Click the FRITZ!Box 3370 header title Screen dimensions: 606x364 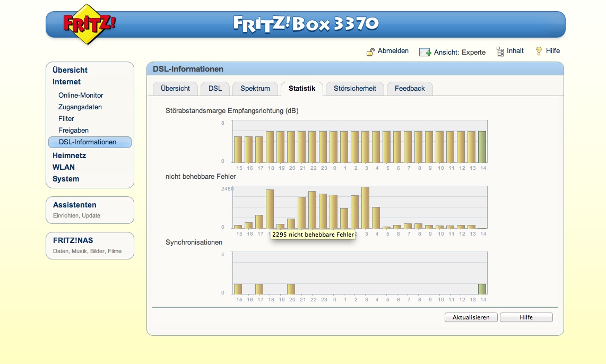pos(306,24)
